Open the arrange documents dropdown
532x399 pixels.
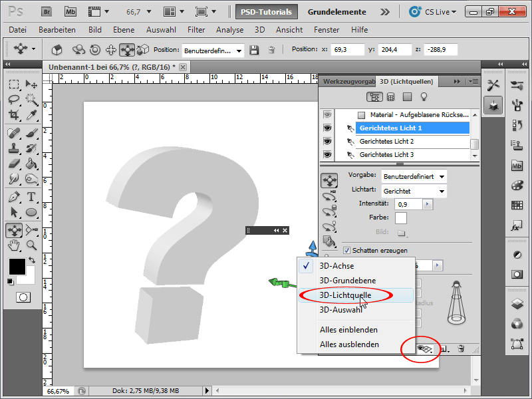pyautogui.click(x=174, y=12)
